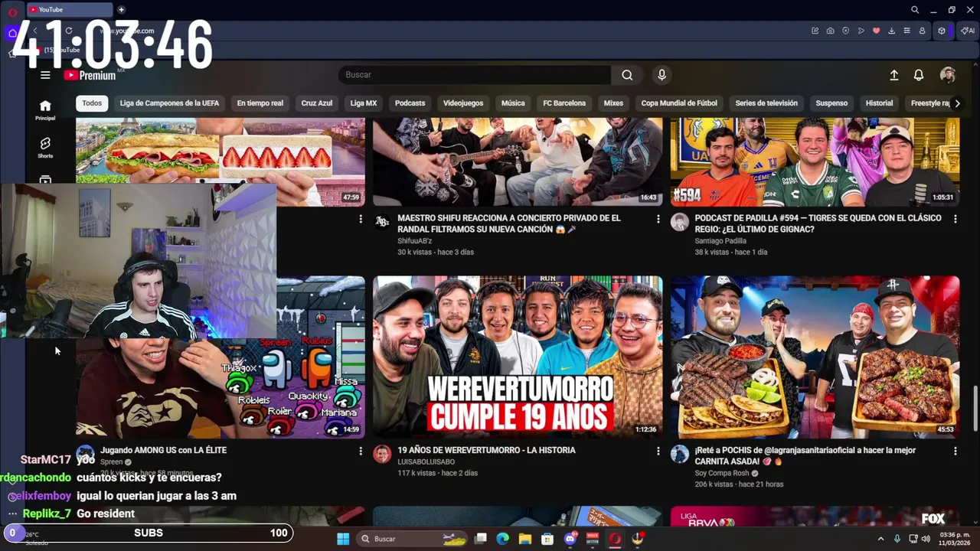The height and width of the screenshot is (551, 980).
Task: Open Opera AI assistant button
Action: coord(968,31)
